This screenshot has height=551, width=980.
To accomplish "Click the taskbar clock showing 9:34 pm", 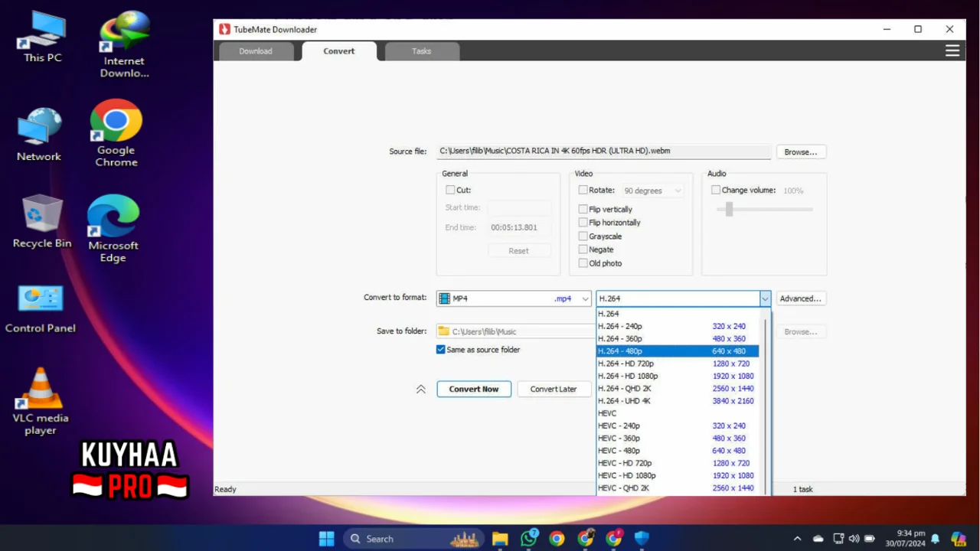I will pyautogui.click(x=904, y=539).
